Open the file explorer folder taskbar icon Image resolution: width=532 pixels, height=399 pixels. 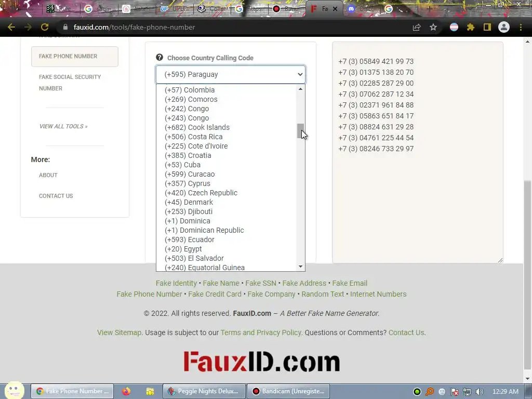150,391
